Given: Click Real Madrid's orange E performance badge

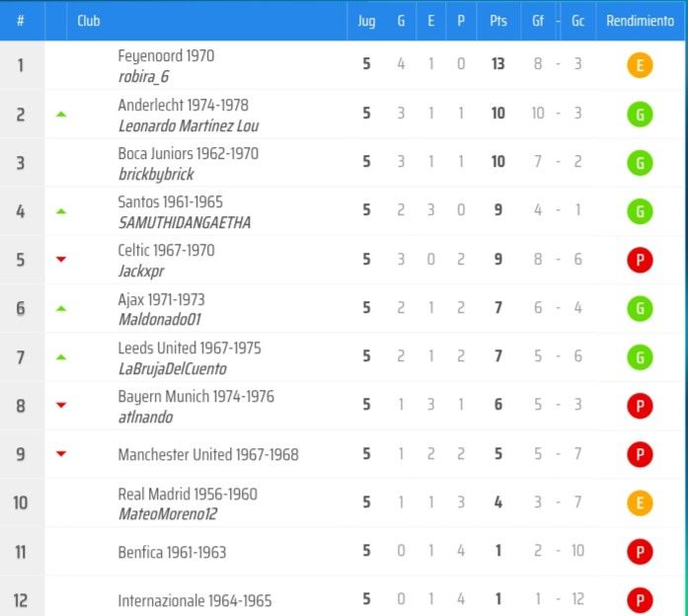Looking at the screenshot, I should tap(640, 502).
